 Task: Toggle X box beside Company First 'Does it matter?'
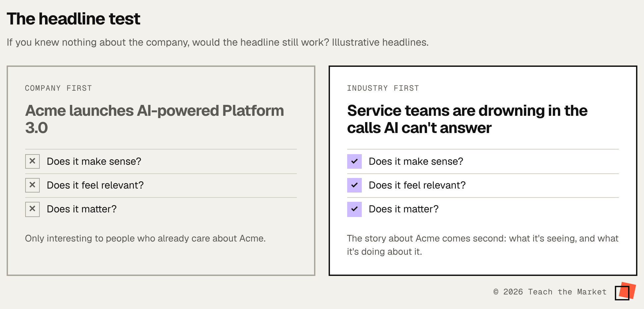[x=32, y=209]
